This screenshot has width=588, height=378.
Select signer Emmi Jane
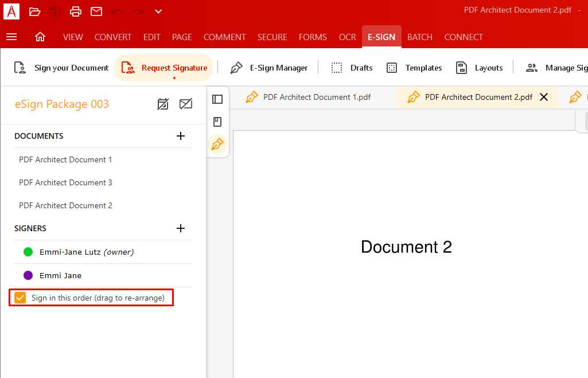103,275
